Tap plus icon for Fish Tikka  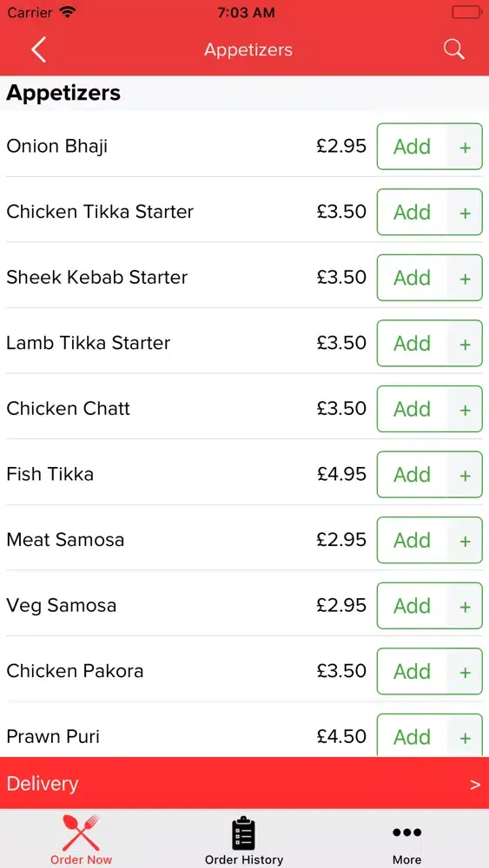pyautogui.click(x=466, y=475)
